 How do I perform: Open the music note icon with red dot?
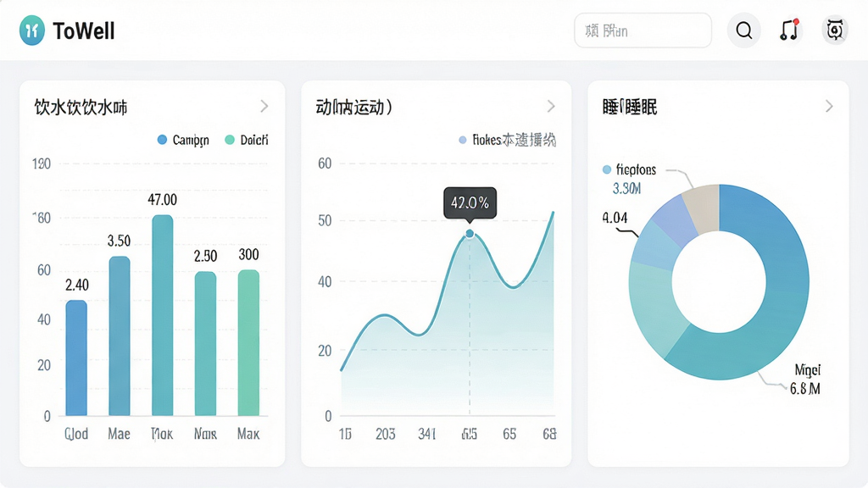click(789, 30)
